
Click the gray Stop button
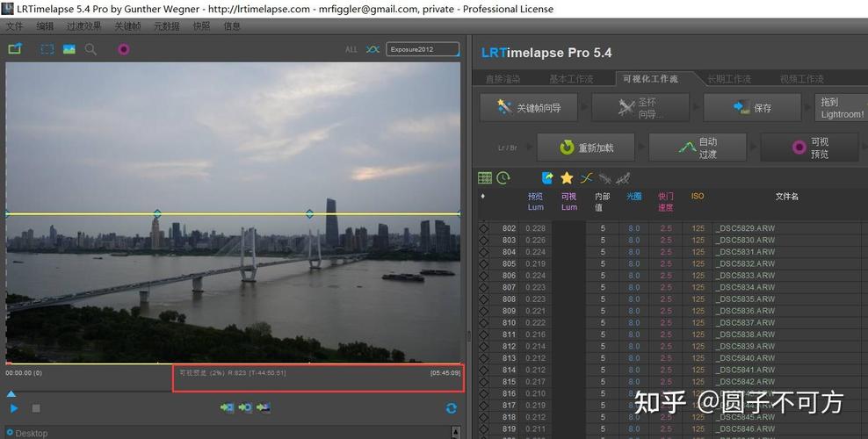(x=36, y=408)
